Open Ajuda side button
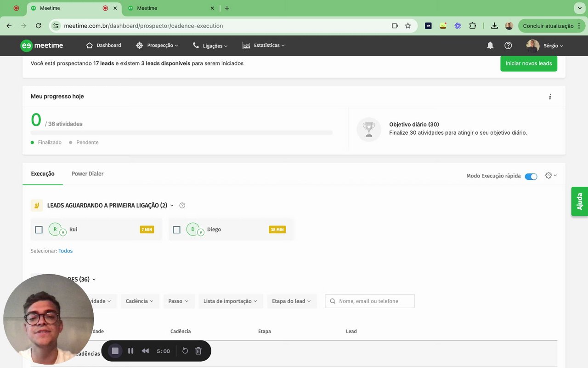588x368 pixels. point(580,201)
